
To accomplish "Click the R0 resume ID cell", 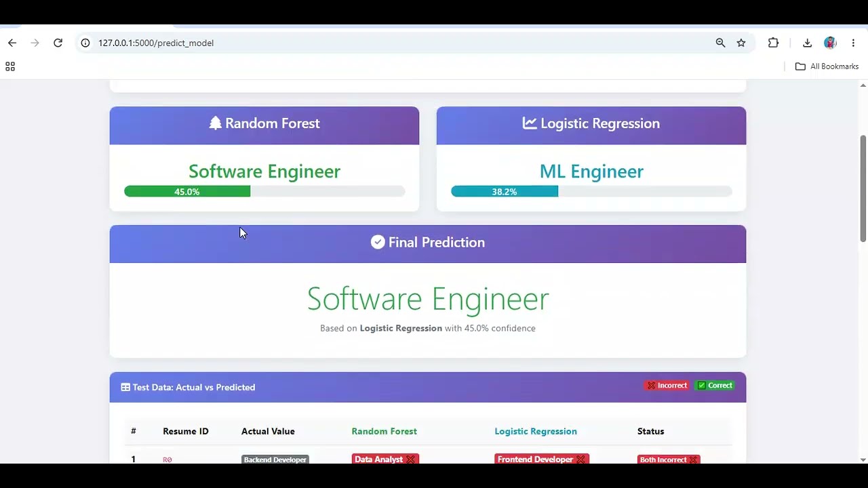I will pyautogui.click(x=167, y=460).
